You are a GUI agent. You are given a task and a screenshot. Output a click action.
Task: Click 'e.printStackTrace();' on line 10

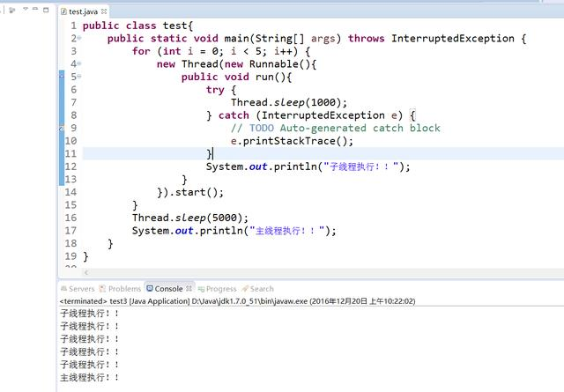292,141
